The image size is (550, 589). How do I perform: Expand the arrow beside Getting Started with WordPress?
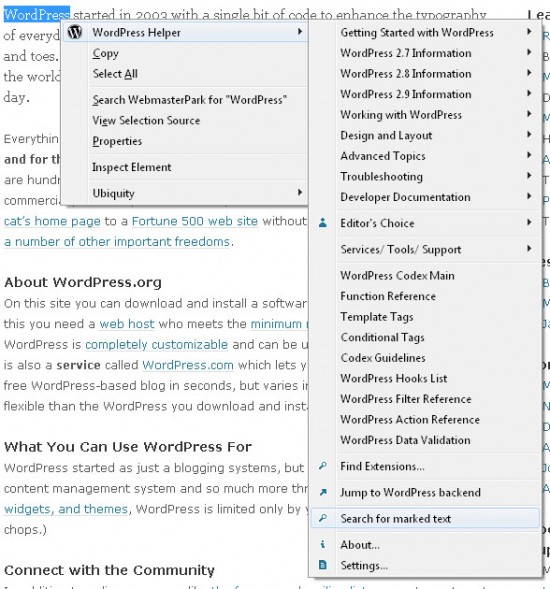click(529, 32)
